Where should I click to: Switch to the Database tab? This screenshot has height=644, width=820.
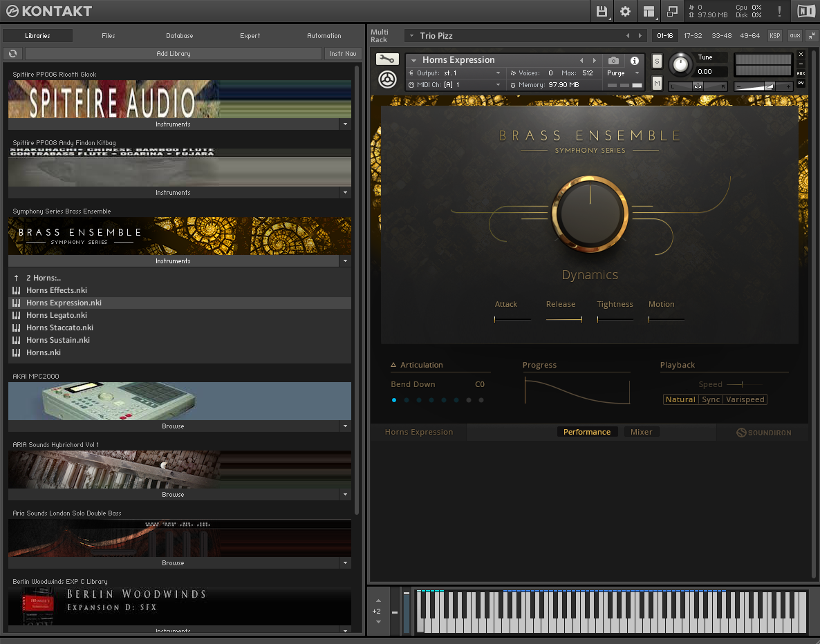[179, 35]
